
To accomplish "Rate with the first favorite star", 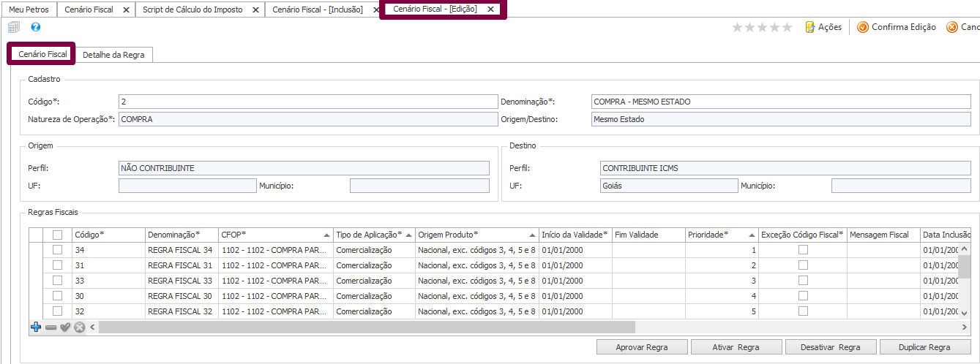I will [x=738, y=27].
